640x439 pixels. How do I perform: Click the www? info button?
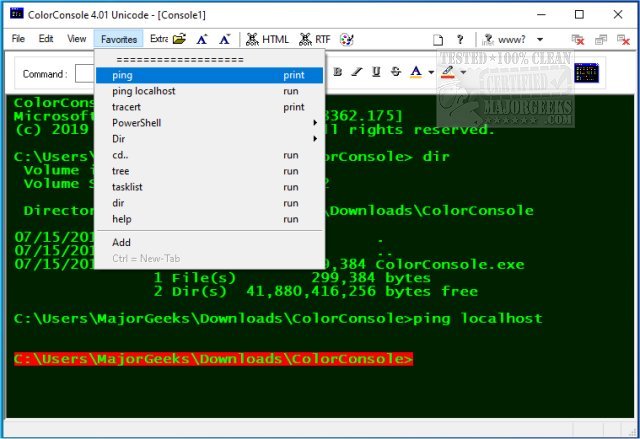[504, 40]
